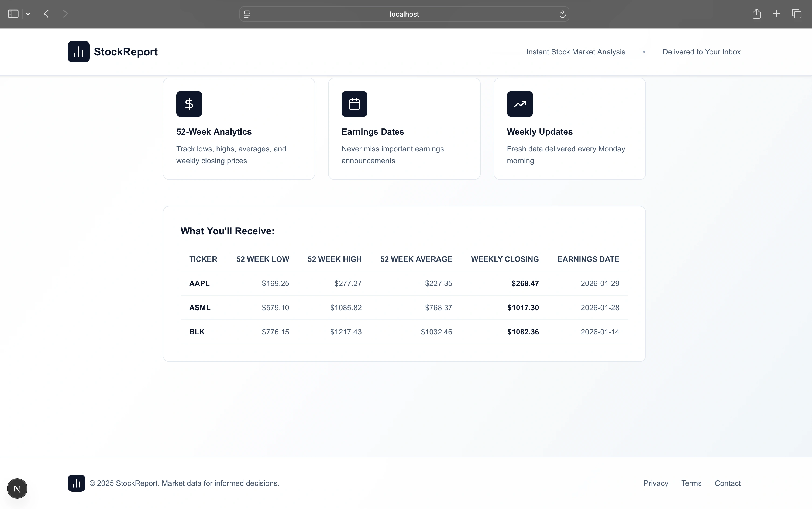Show the tab overview

point(797,14)
